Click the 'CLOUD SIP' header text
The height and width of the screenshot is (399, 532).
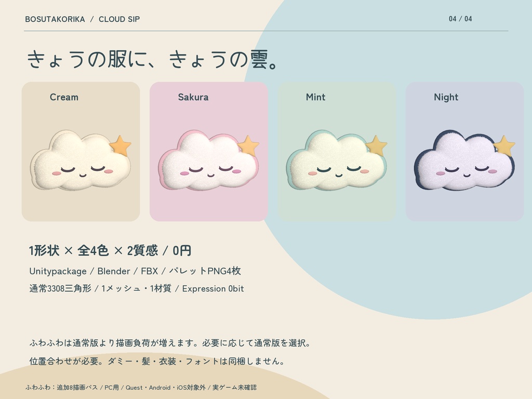pos(119,19)
